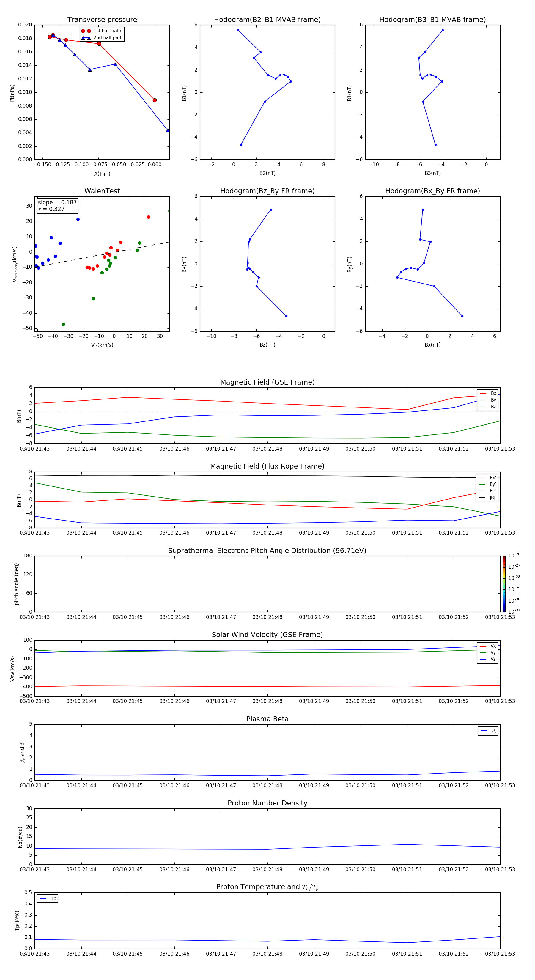Select the "Proton Number Density" title

click(x=267, y=803)
